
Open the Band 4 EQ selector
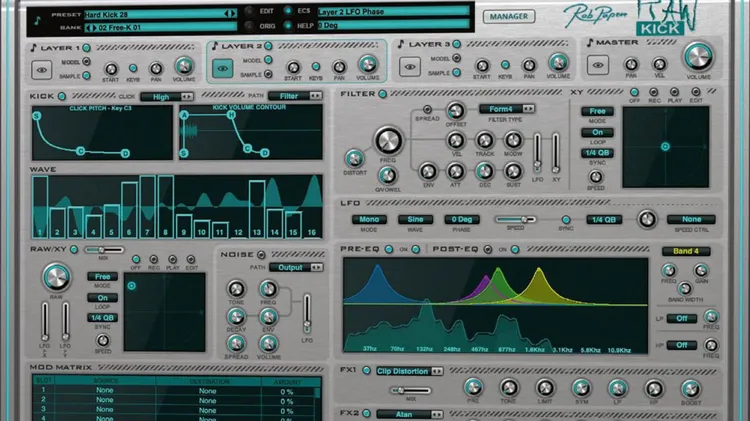pos(686,251)
